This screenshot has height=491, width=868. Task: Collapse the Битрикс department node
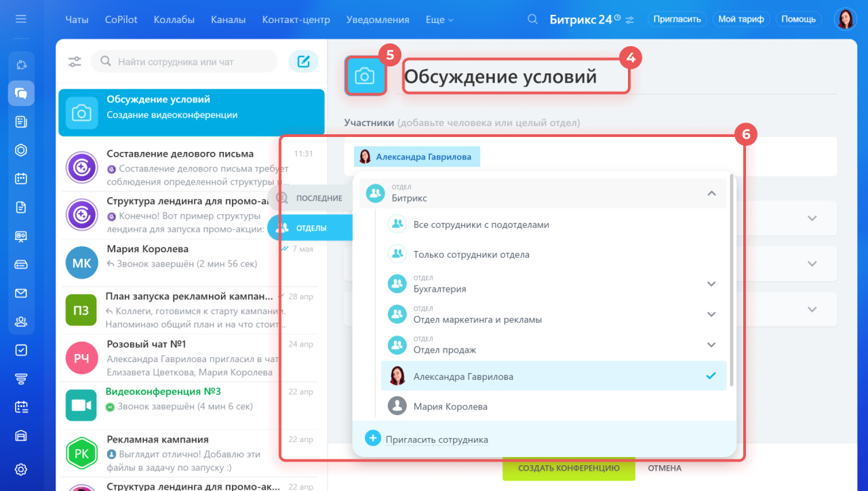pos(711,193)
